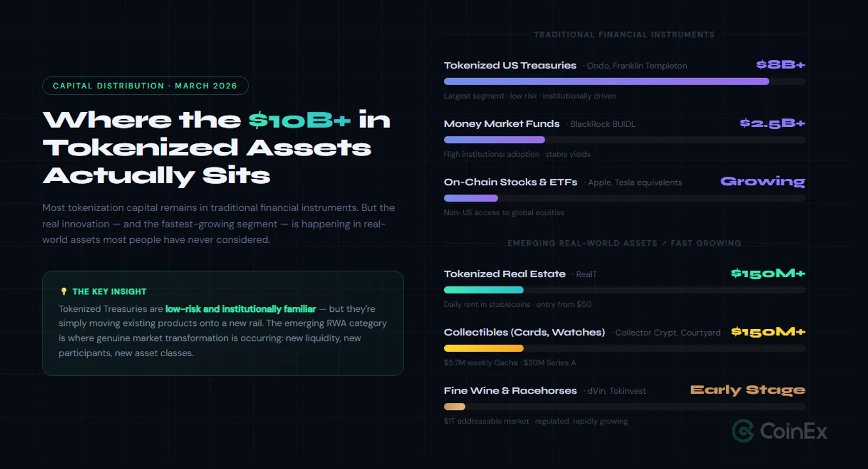Click the purple Growing status label
The width and height of the screenshot is (868, 469).
pyautogui.click(x=763, y=182)
